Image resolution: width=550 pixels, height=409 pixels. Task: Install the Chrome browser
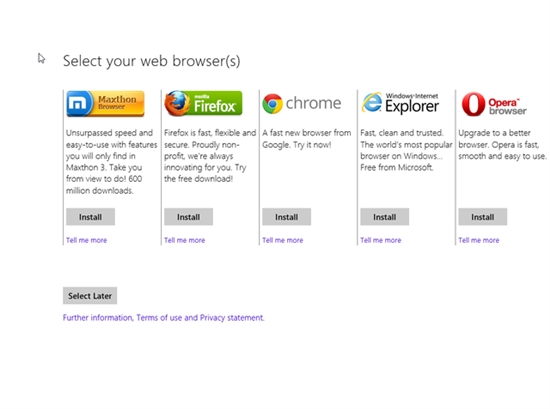click(287, 217)
